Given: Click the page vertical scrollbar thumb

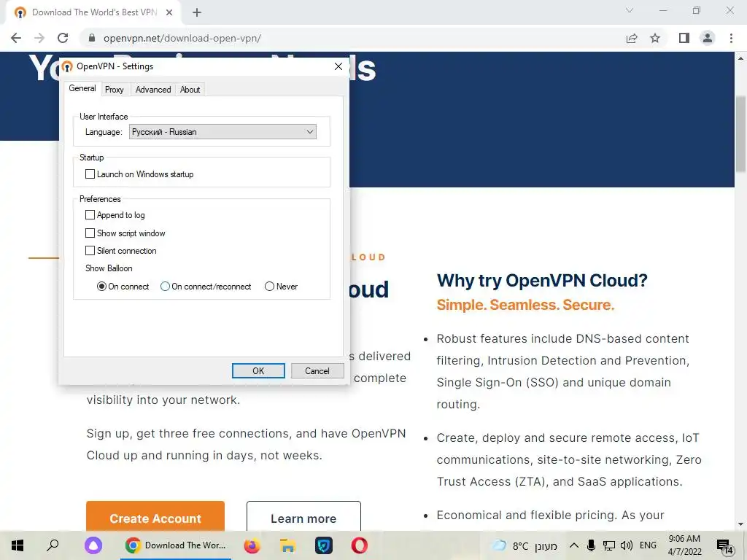Looking at the screenshot, I should (740, 134).
